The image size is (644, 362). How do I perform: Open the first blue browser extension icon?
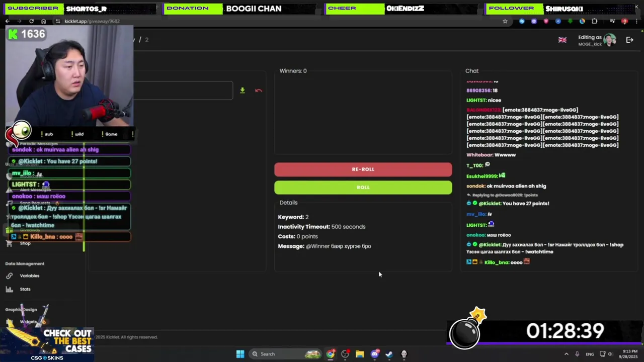coord(522,21)
